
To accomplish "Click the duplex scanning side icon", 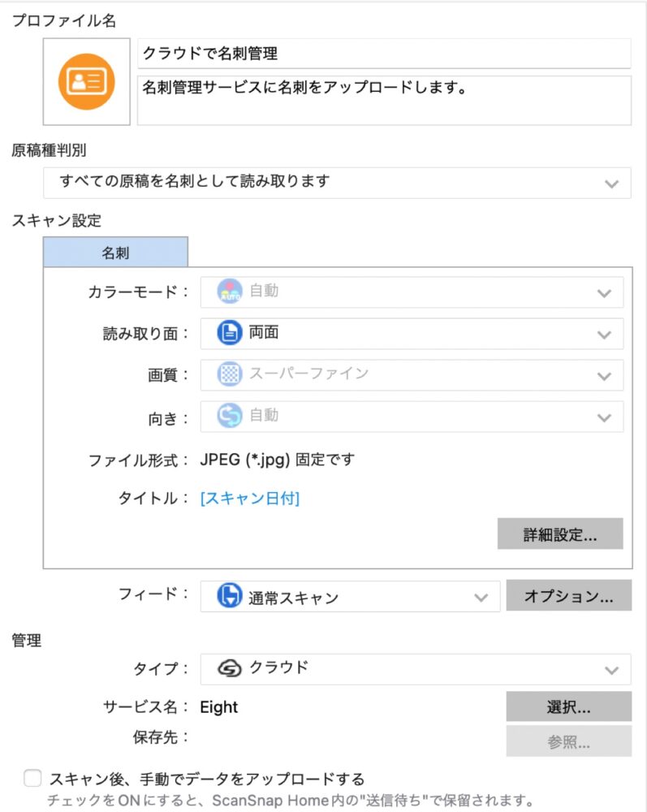I will click(x=230, y=333).
